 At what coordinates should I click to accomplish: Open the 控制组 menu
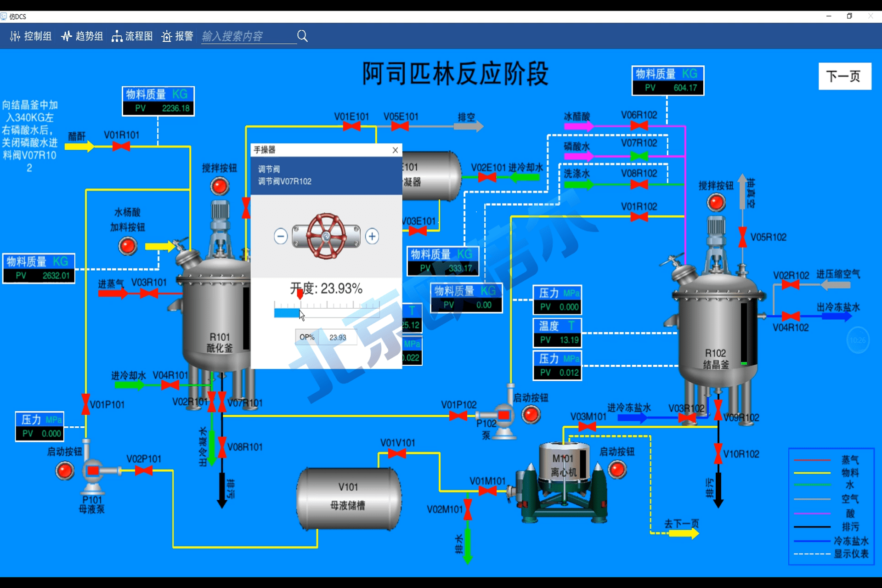(31, 36)
